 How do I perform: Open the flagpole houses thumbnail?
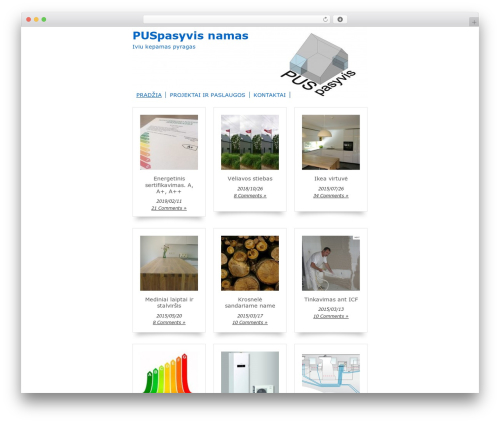(250, 142)
